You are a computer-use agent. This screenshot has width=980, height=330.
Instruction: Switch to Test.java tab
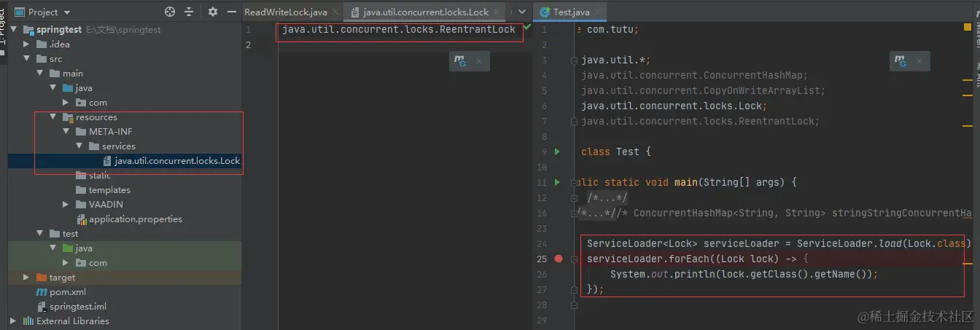571,12
